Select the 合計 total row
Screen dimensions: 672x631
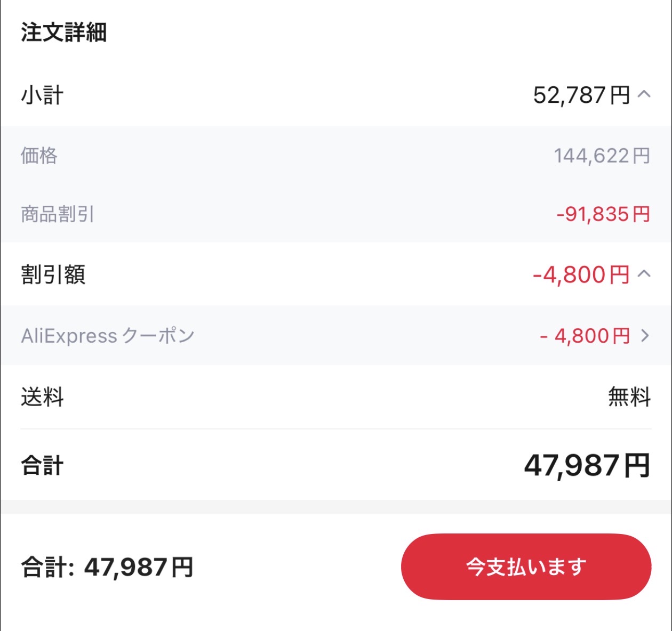(41, 466)
